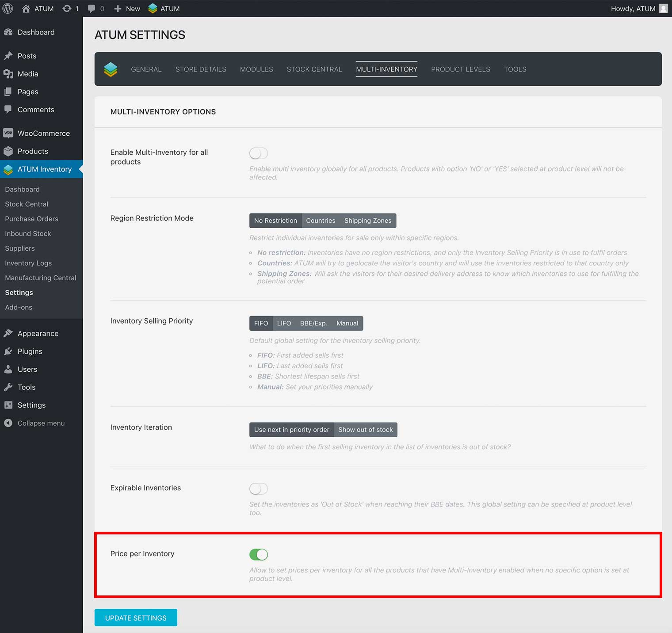This screenshot has height=633, width=672.
Task: Click the updates refresh icon
Action: (67, 8)
